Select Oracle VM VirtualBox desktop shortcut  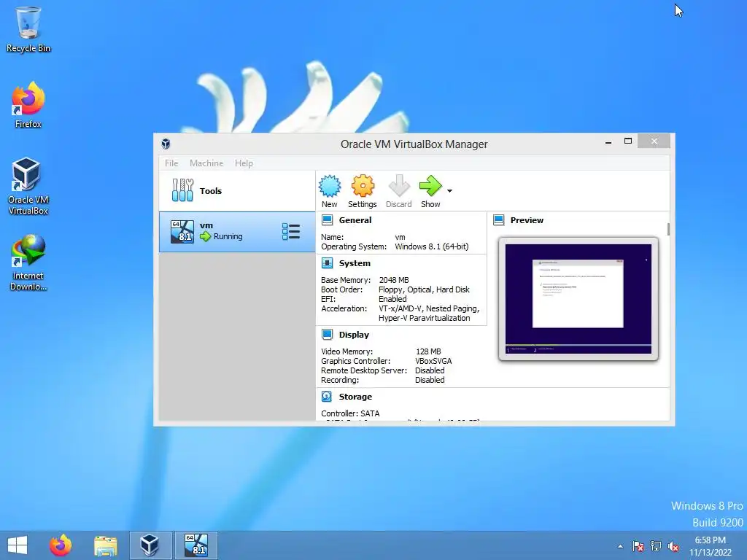tap(28, 186)
